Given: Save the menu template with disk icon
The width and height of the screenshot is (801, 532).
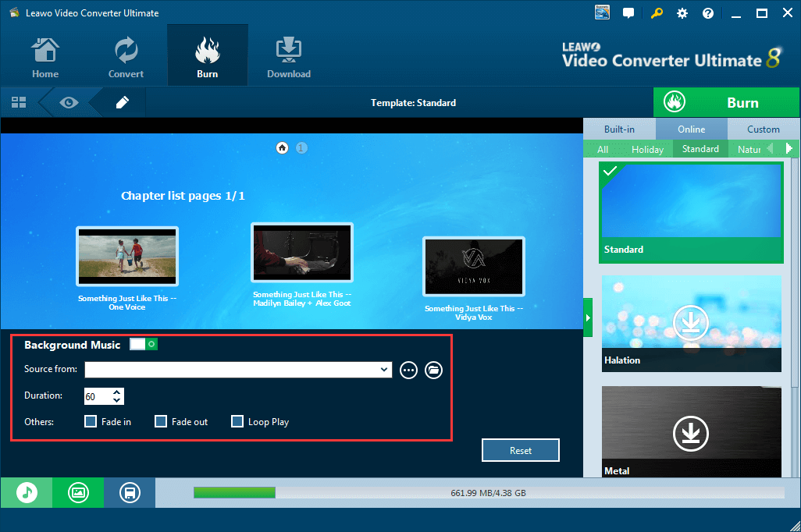Looking at the screenshot, I should pyautogui.click(x=130, y=493).
